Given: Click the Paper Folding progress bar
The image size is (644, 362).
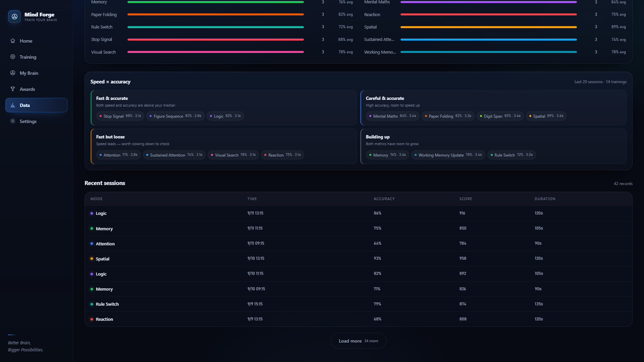Looking at the screenshot, I should pos(216,14).
